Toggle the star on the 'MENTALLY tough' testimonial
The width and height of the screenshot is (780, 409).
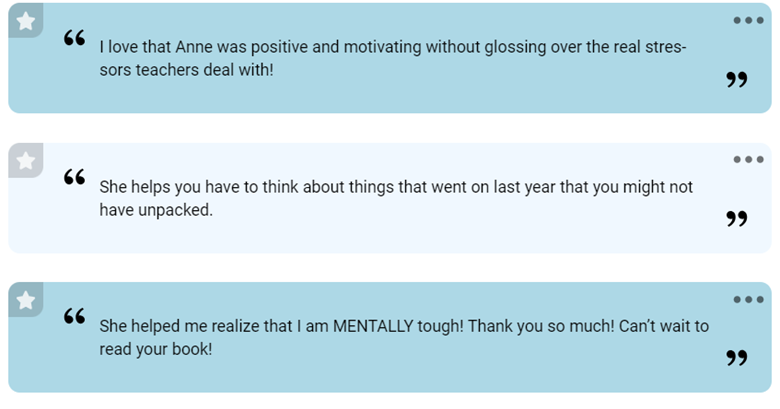(26, 299)
